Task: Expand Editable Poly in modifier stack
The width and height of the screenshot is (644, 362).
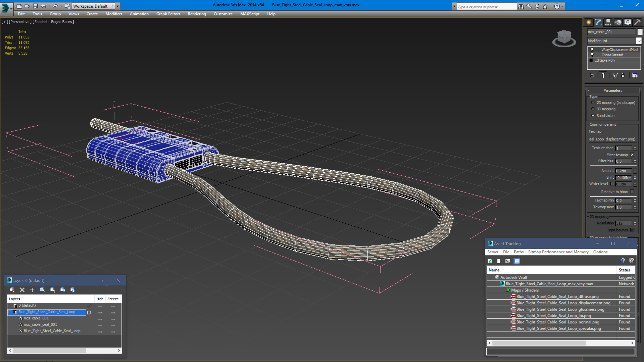Action: tap(591, 60)
